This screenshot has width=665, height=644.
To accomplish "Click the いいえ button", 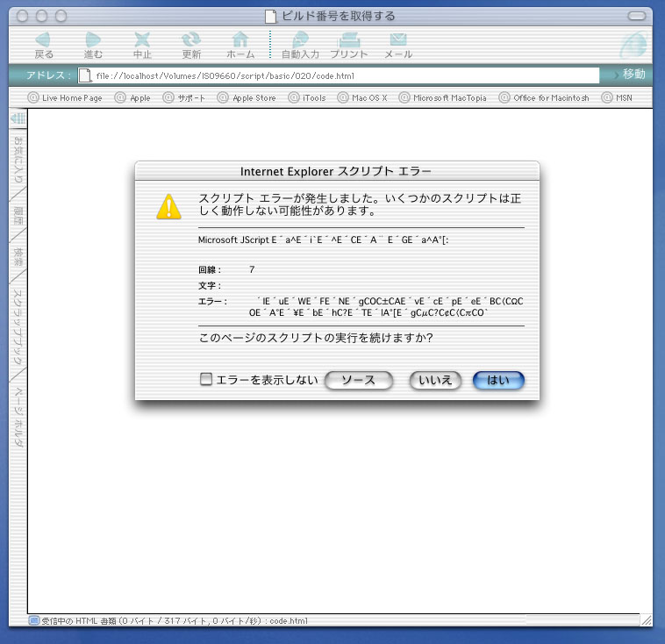I will click(x=435, y=380).
